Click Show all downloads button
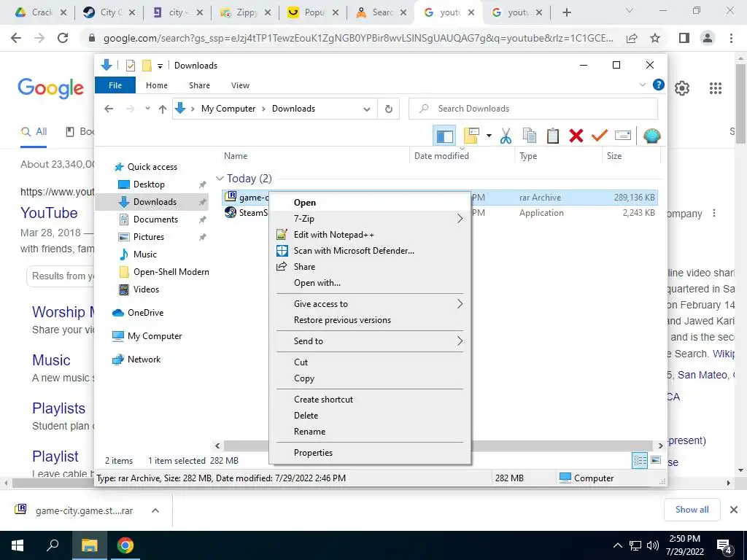 tap(692, 510)
